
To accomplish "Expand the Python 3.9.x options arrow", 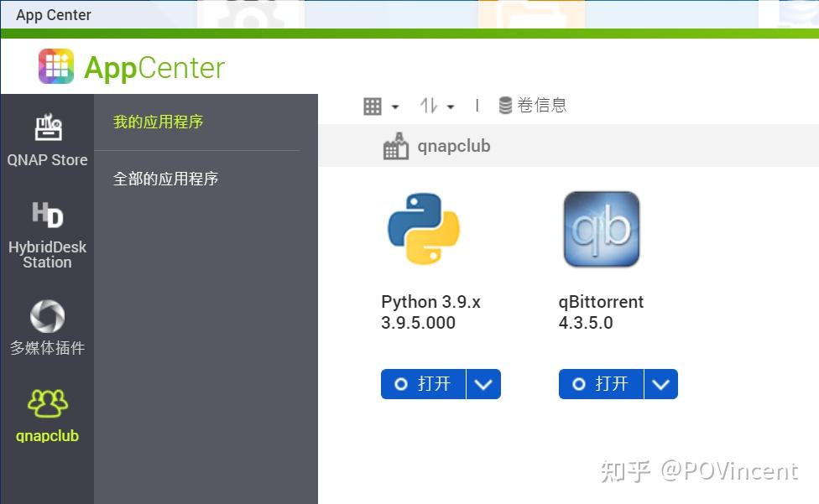I will click(x=483, y=384).
